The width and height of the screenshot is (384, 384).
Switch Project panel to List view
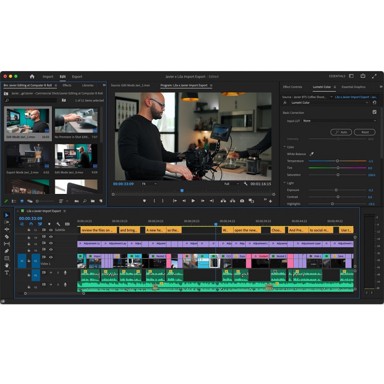click(x=14, y=201)
